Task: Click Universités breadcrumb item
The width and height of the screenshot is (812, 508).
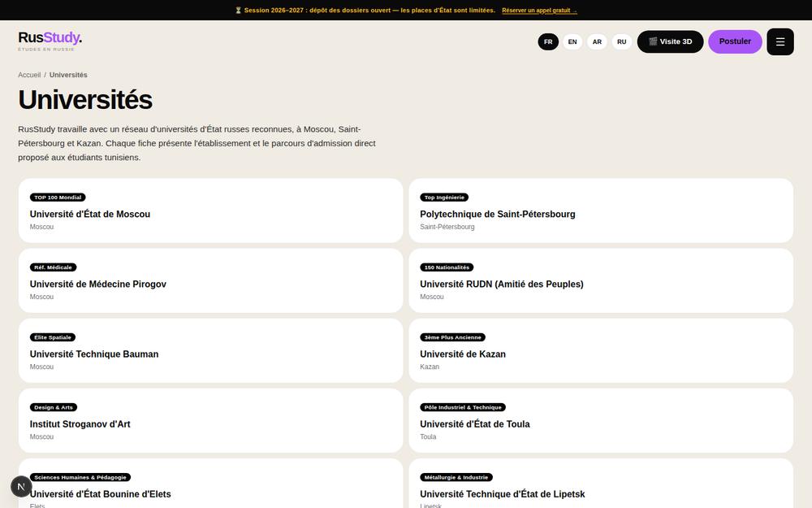Action: (x=68, y=75)
